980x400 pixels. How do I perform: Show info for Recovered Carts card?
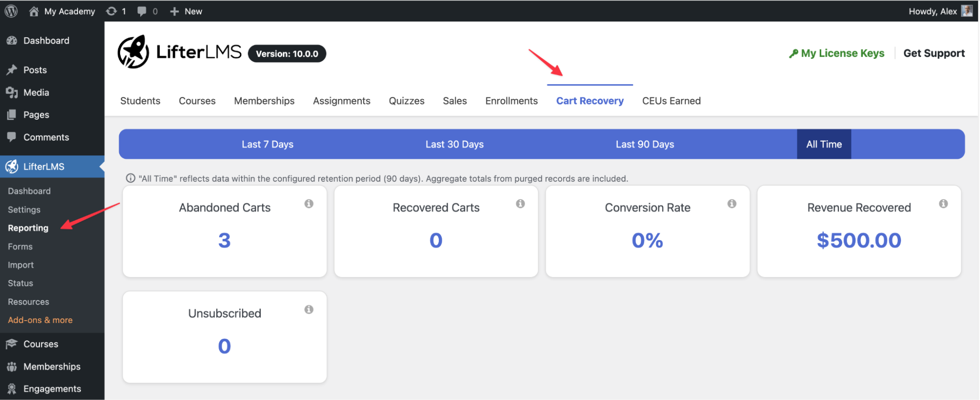521,203
